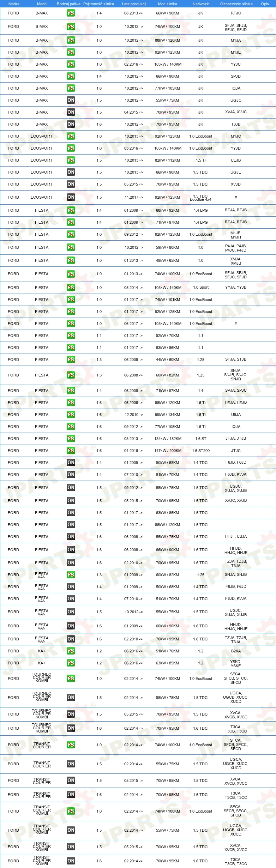Viewport: 276px width, 868px height.
Task: Select the "B2KA" engine code cell
Action: (x=236, y=651)
